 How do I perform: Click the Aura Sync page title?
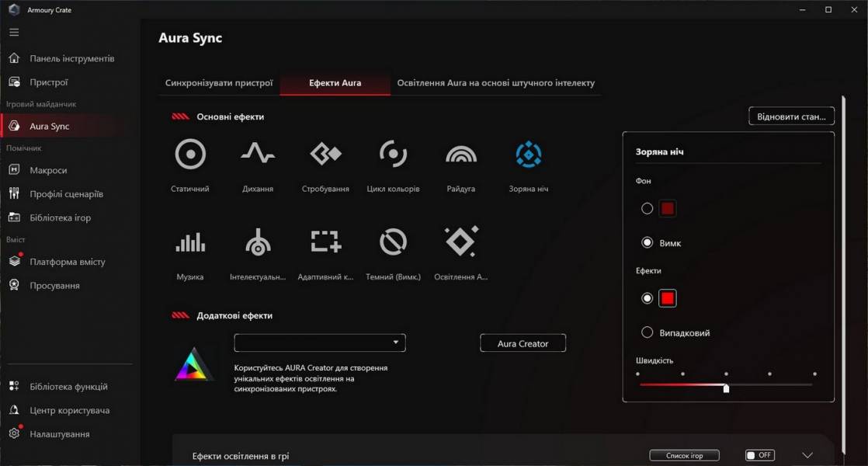pos(190,37)
